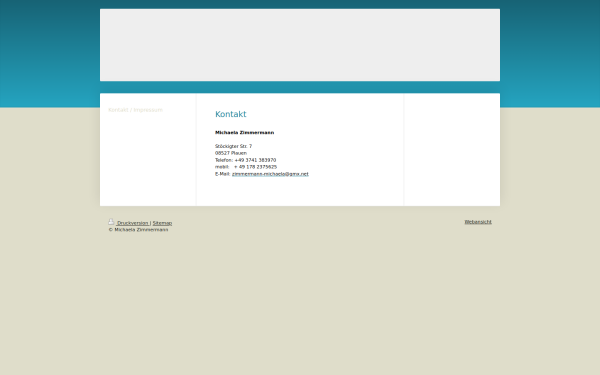The height and width of the screenshot is (375, 600).
Task: Open the Sitemap link
Action: click(x=162, y=223)
